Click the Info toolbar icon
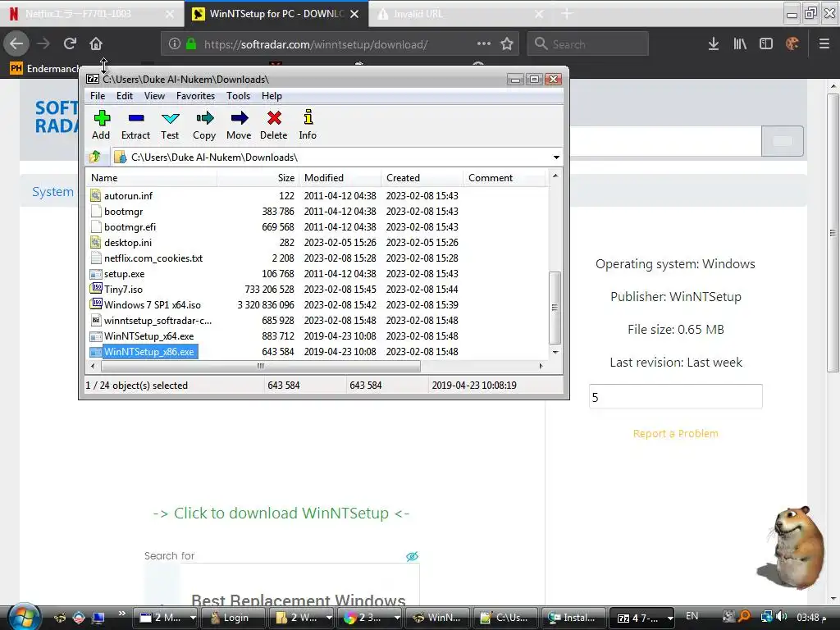Image resolution: width=840 pixels, height=630 pixels. (308, 117)
